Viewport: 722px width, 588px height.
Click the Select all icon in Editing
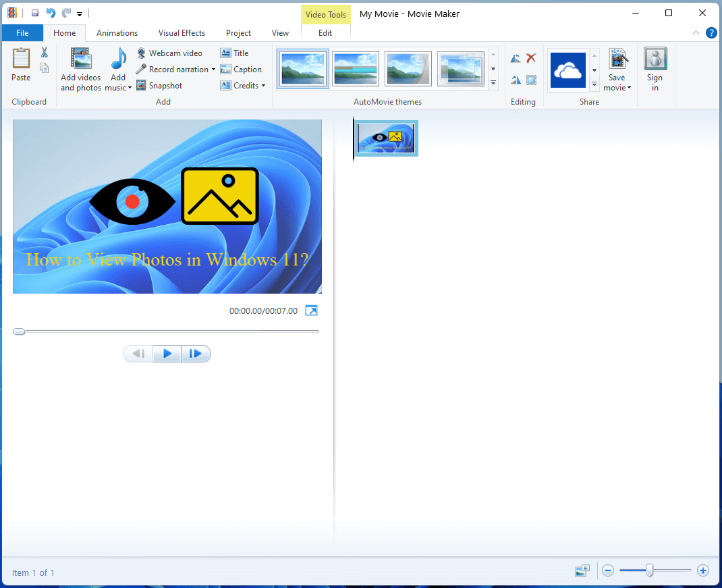click(x=531, y=80)
